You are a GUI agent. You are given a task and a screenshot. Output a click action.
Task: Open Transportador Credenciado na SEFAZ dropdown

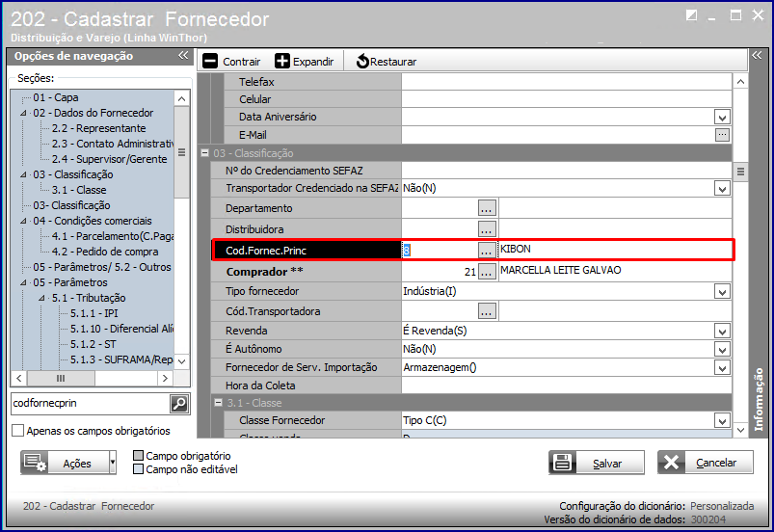(x=722, y=189)
